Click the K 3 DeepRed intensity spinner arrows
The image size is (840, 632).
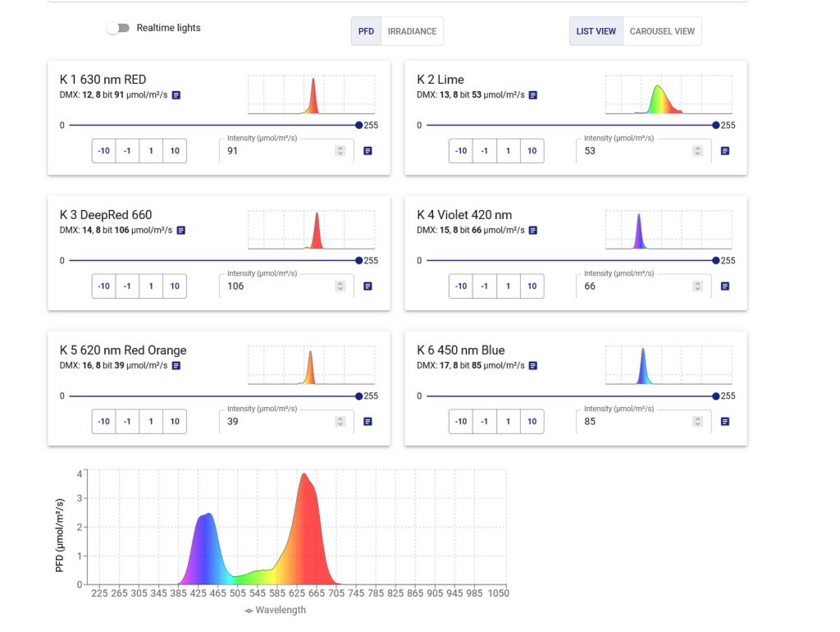[340, 286]
